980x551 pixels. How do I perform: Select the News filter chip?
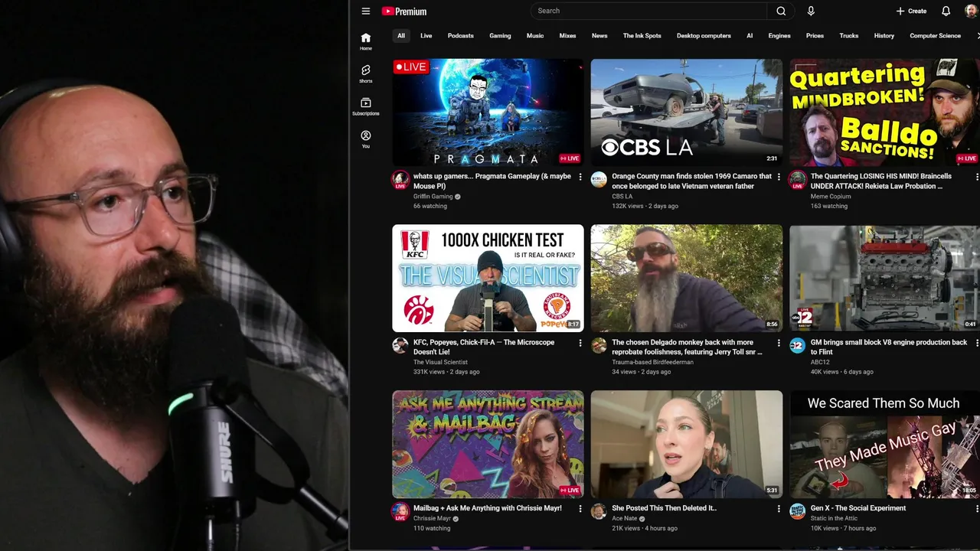[599, 36]
